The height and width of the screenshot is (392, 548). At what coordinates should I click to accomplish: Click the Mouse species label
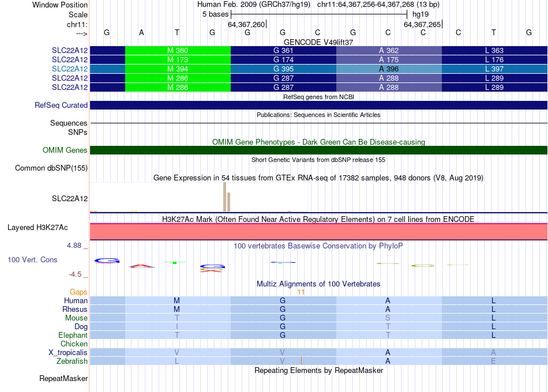(x=76, y=318)
